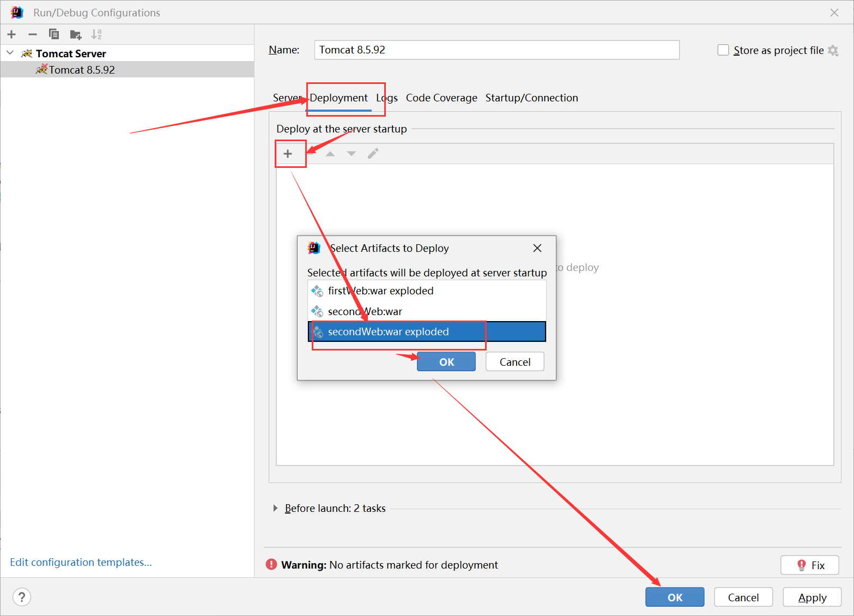This screenshot has width=854, height=616.
Task: Select Tomcat 8.5.92 configuration in tree
Action: tap(127, 70)
